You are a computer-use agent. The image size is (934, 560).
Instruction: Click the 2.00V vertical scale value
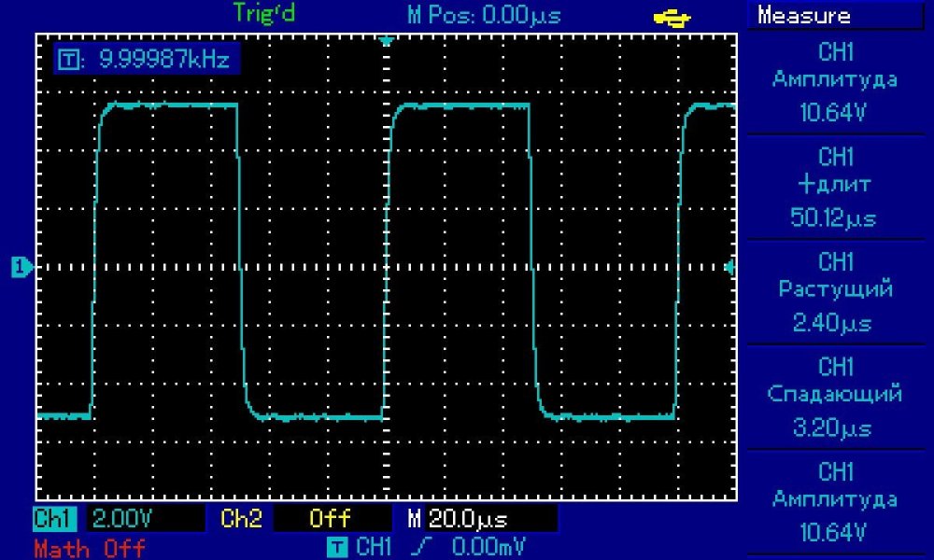(x=123, y=519)
